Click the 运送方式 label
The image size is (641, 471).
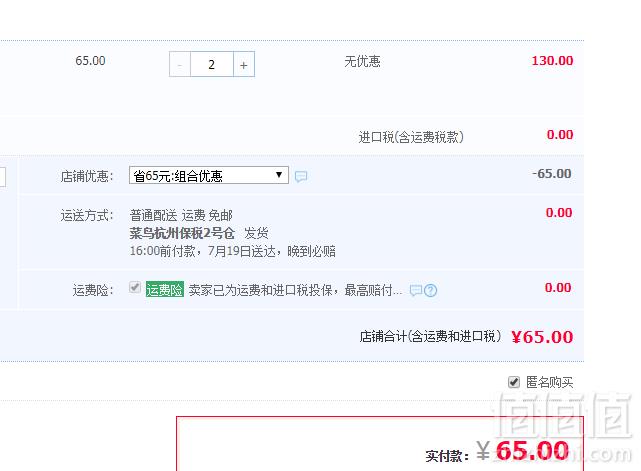point(87,215)
